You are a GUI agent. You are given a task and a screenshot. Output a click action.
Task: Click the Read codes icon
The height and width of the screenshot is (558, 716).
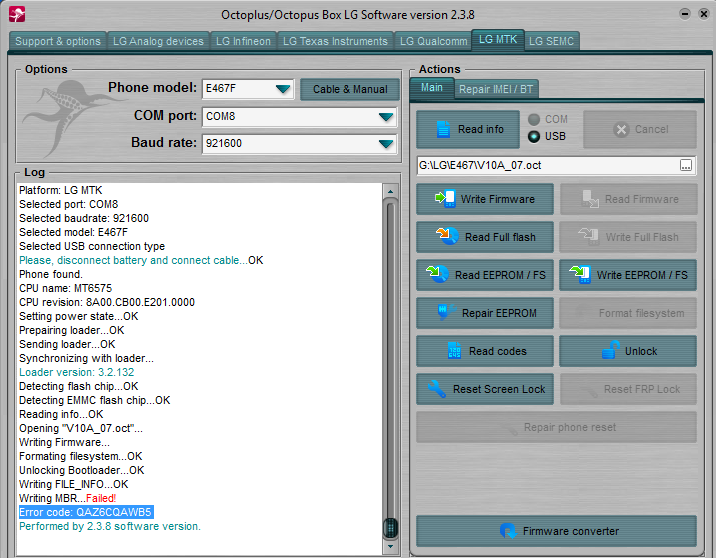454,351
